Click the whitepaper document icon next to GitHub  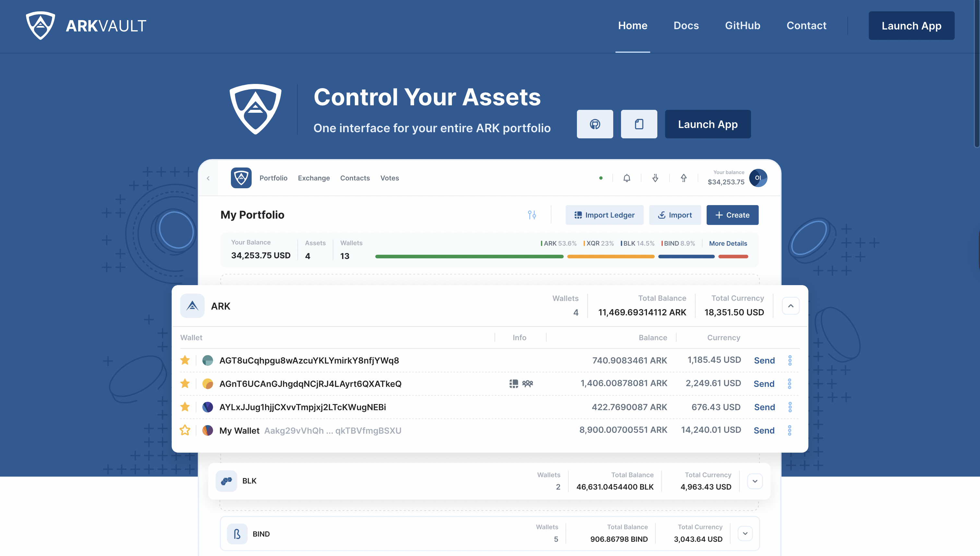click(x=639, y=124)
